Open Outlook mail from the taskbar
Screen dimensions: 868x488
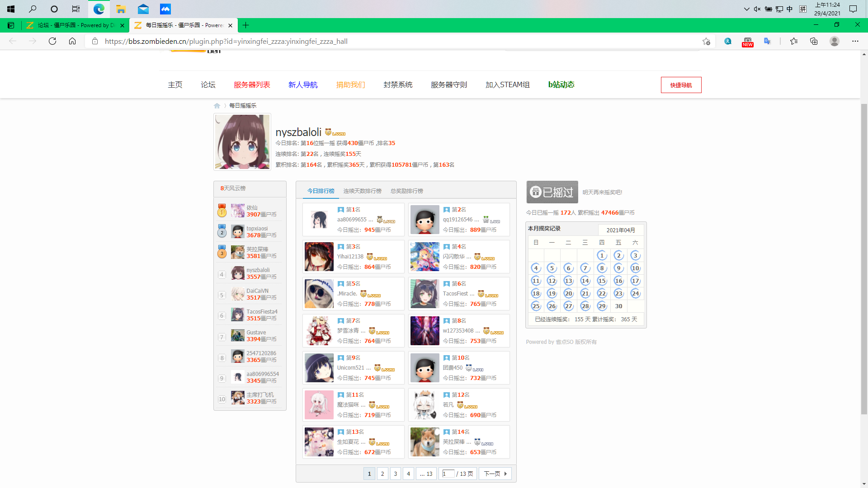(x=143, y=9)
